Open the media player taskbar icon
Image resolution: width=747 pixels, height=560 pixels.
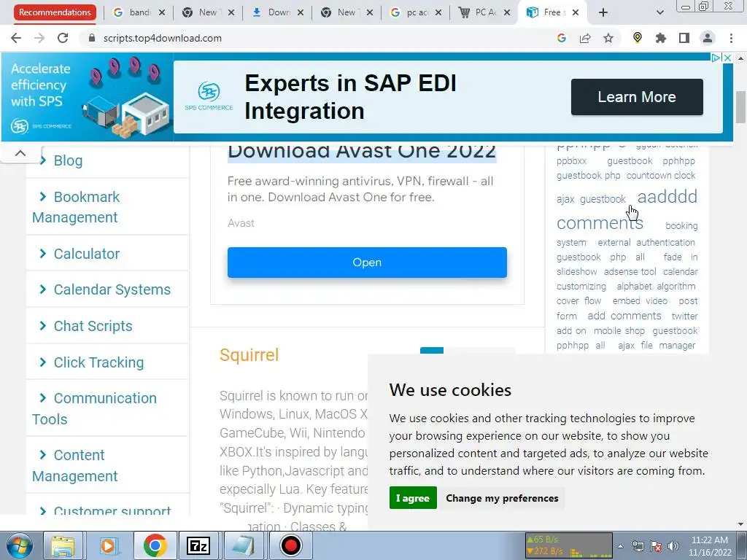pos(108,545)
